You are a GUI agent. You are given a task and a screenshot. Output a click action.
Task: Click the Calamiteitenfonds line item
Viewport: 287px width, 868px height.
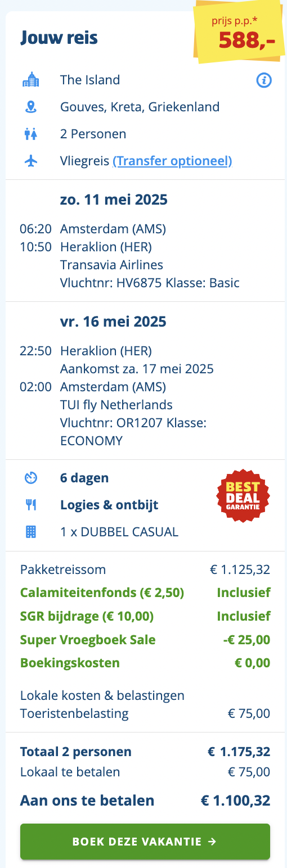[145, 593]
